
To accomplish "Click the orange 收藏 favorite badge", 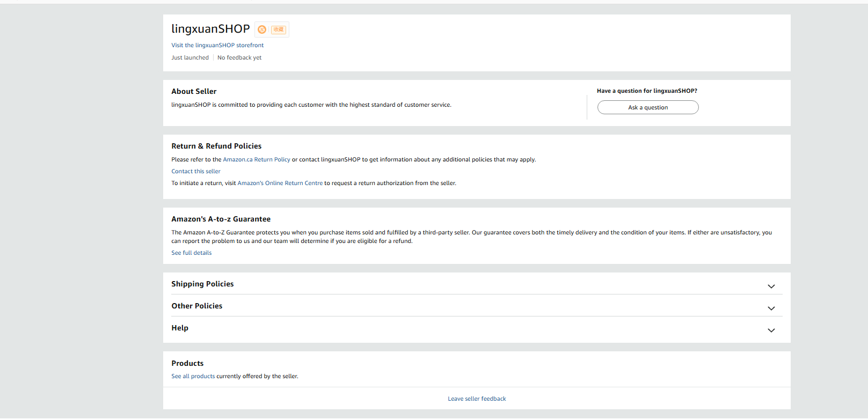I will [x=278, y=30].
